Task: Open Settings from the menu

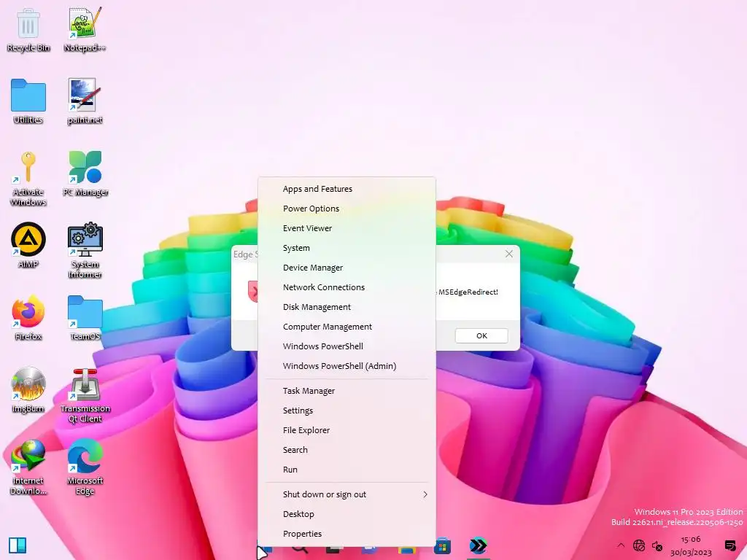Action: click(347, 411)
